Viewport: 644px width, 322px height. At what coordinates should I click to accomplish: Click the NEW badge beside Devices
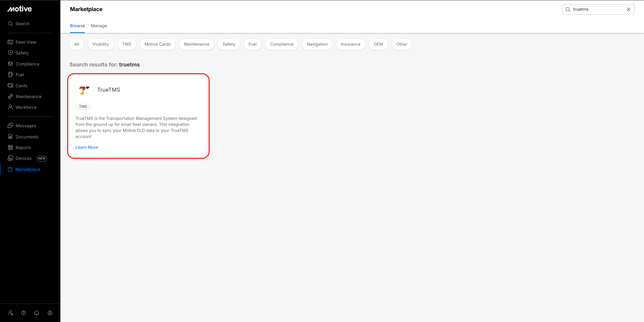[42, 158]
